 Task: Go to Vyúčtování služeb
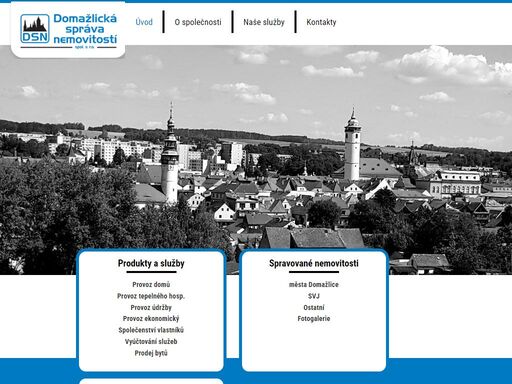click(x=151, y=341)
